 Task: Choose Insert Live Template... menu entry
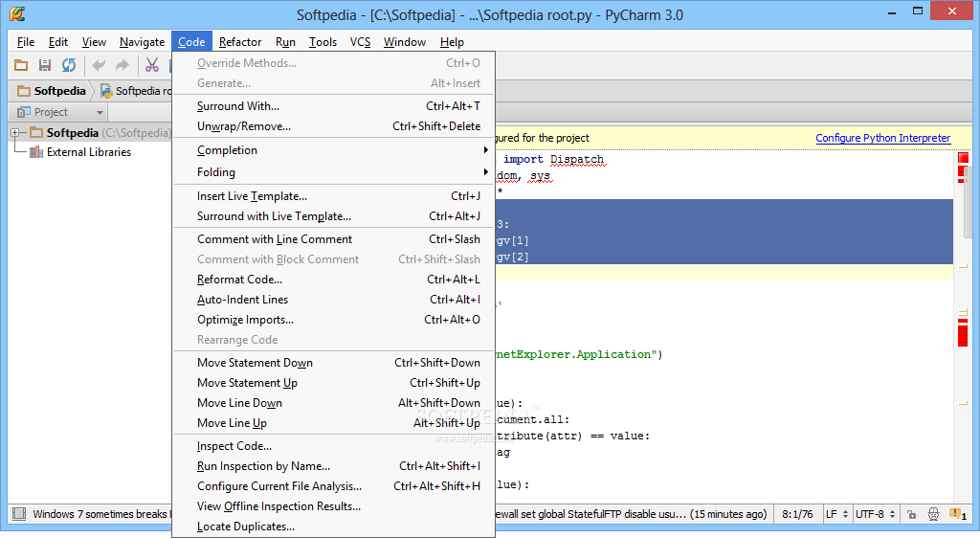pos(334,196)
